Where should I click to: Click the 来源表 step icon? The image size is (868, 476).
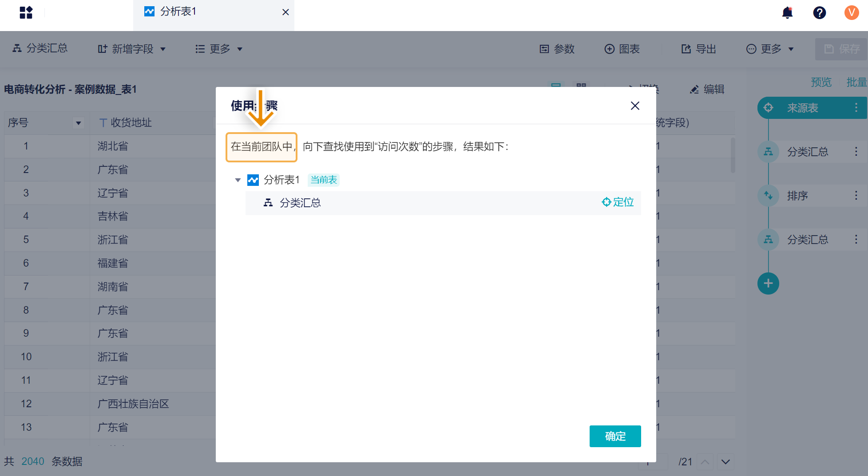pos(768,108)
